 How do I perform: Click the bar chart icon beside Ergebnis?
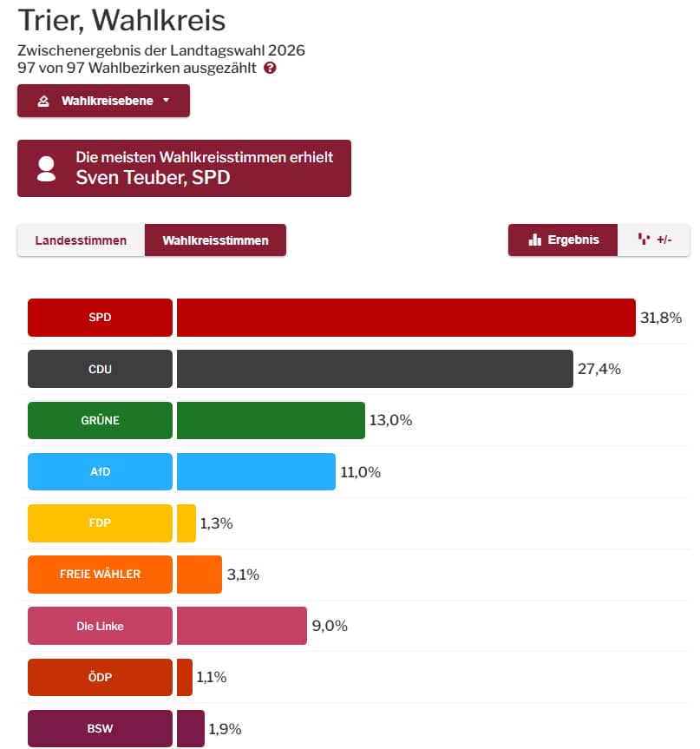click(534, 240)
